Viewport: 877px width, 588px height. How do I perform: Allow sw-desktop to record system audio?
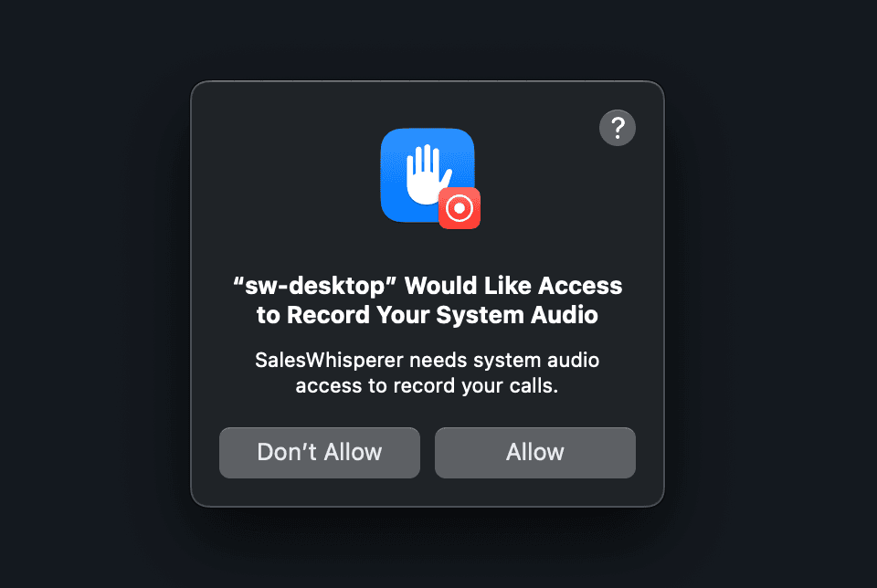click(x=534, y=452)
